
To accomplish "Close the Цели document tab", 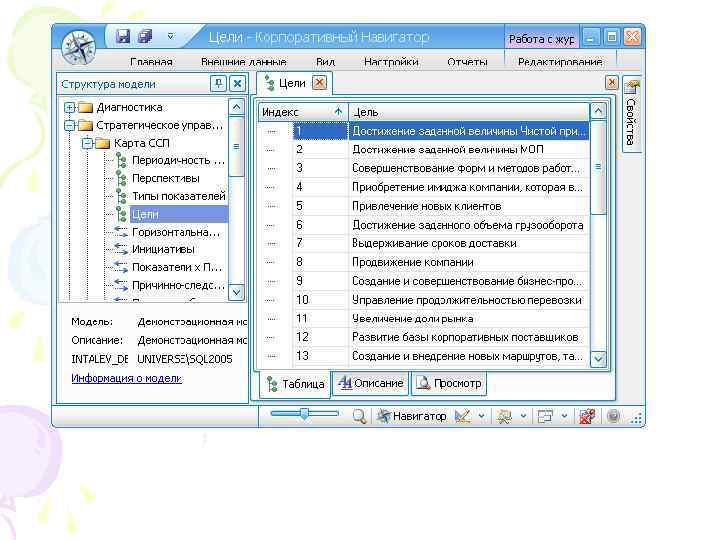I will [x=320, y=83].
